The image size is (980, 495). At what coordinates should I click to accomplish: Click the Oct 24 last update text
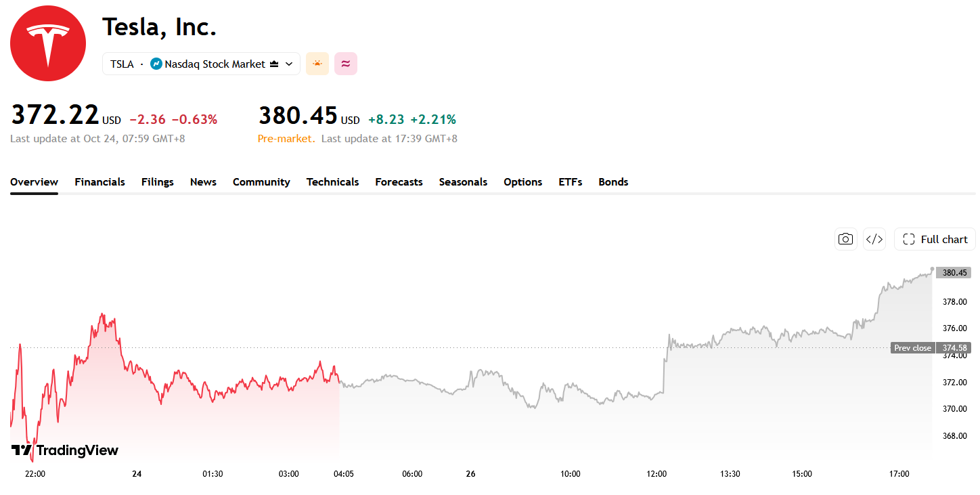click(97, 139)
